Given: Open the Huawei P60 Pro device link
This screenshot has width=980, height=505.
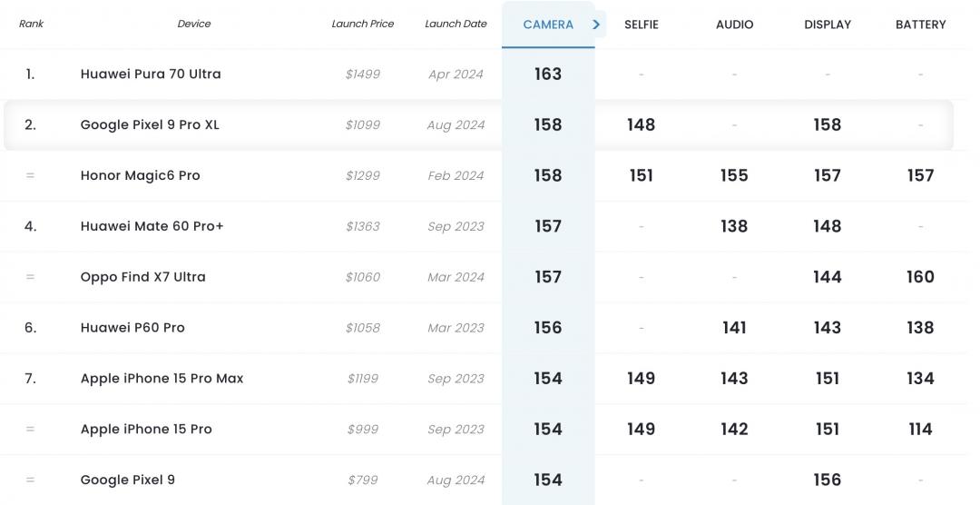Looking at the screenshot, I should pyautogui.click(x=132, y=327).
